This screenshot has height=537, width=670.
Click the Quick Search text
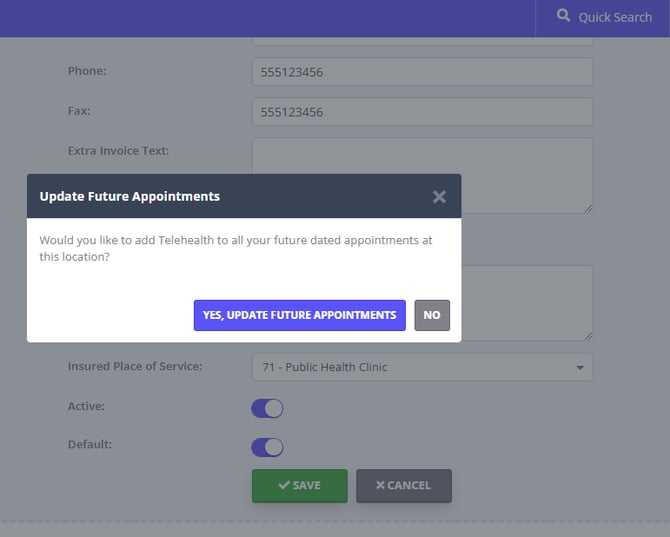pos(615,17)
